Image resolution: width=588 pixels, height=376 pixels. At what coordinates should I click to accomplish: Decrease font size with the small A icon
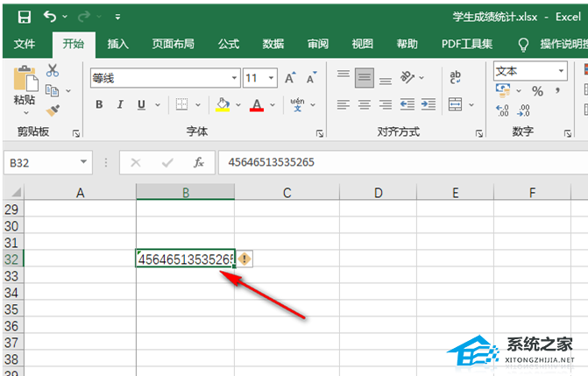[311, 78]
